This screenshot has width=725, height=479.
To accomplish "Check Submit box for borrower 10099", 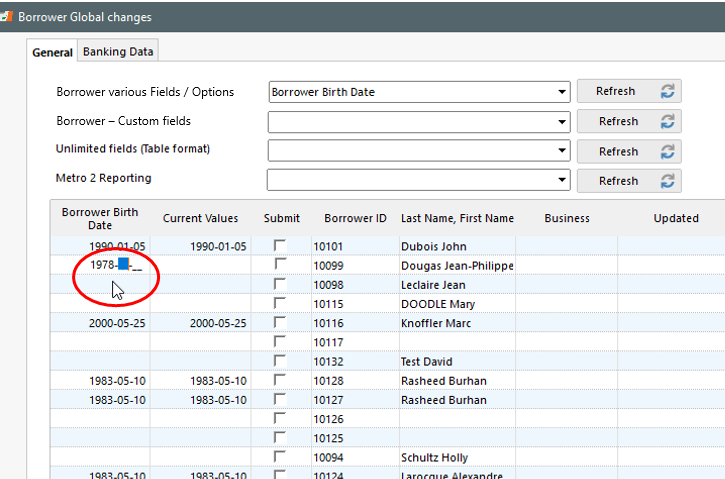I will [280, 264].
